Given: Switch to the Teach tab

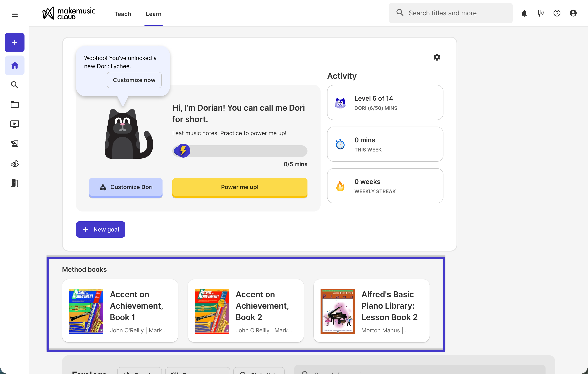Looking at the screenshot, I should [x=122, y=14].
